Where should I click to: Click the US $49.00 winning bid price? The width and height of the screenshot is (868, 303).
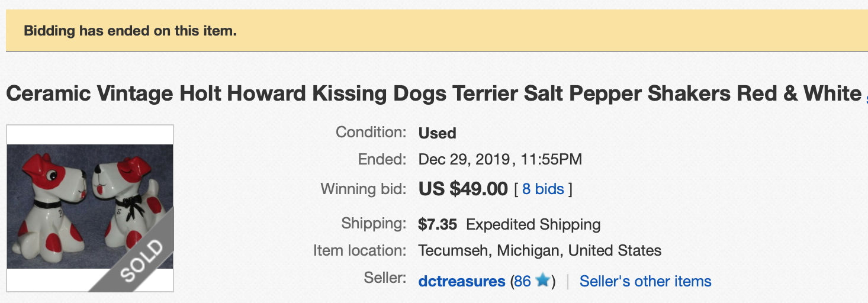463,189
